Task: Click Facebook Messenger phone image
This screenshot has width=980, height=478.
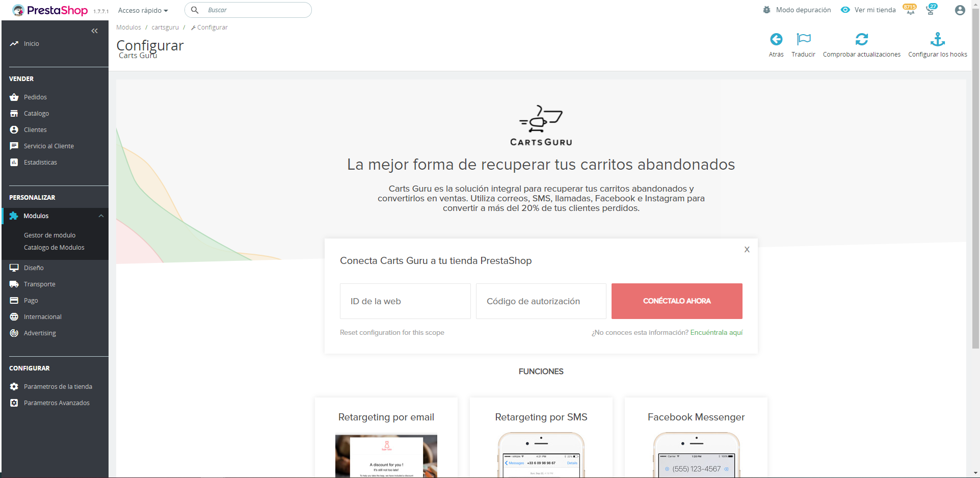Action: (x=696, y=455)
